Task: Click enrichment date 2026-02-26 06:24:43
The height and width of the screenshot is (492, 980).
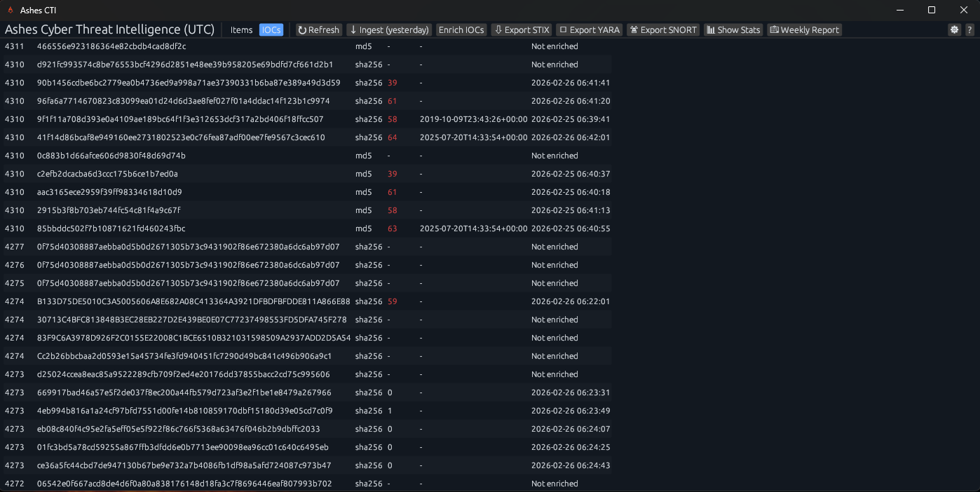Action: click(x=570, y=465)
